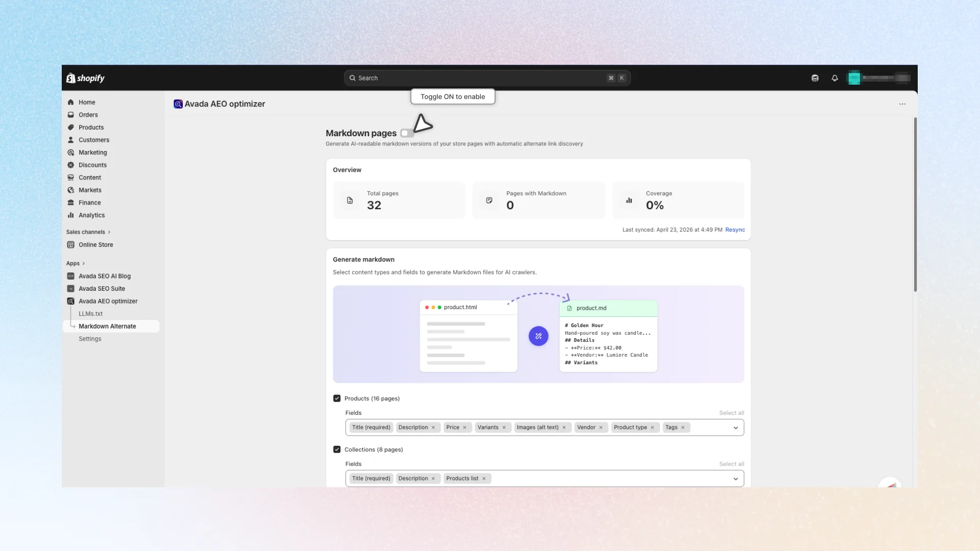The width and height of the screenshot is (980, 551).
Task: Click Select all for Products fields
Action: pyautogui.click(x=731, y=413)
